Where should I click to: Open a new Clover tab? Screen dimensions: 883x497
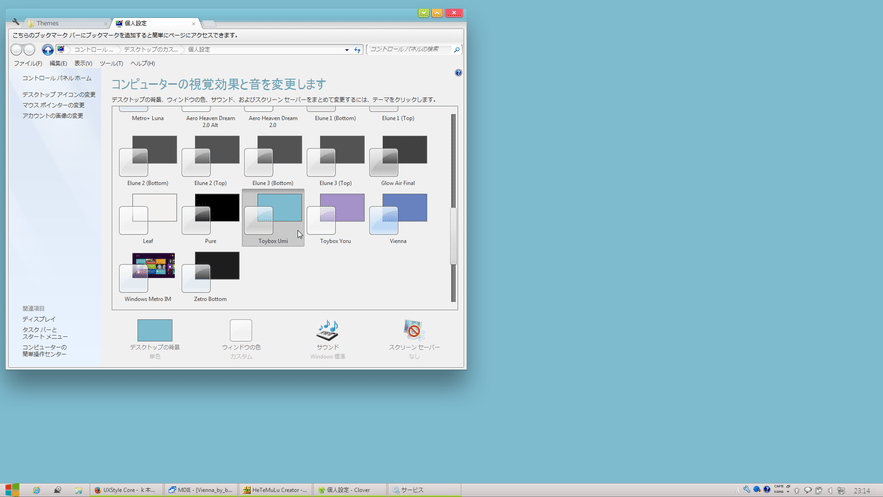point(209,24)
